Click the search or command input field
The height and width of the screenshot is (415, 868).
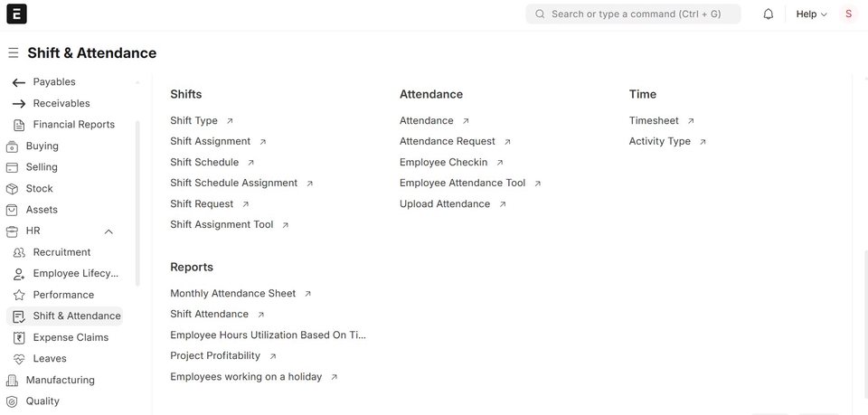(x=633, y=14)
